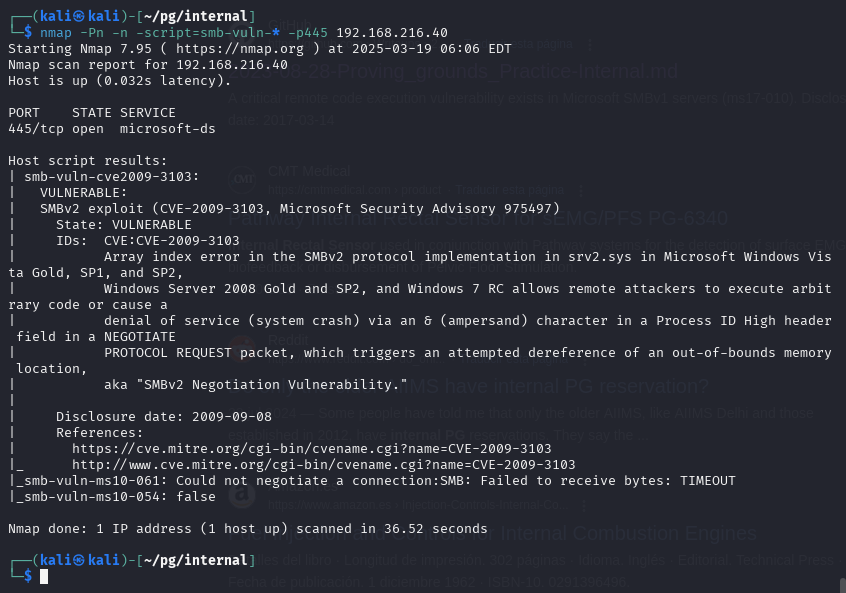This screenshot has width=846, height=593.
Task: Click the nmap command word
Action: [56, 33]
